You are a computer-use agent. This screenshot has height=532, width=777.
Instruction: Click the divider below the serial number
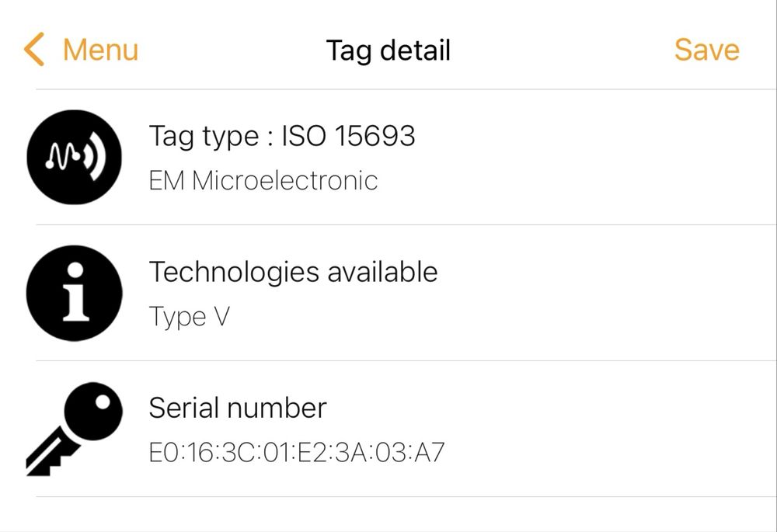404,496
